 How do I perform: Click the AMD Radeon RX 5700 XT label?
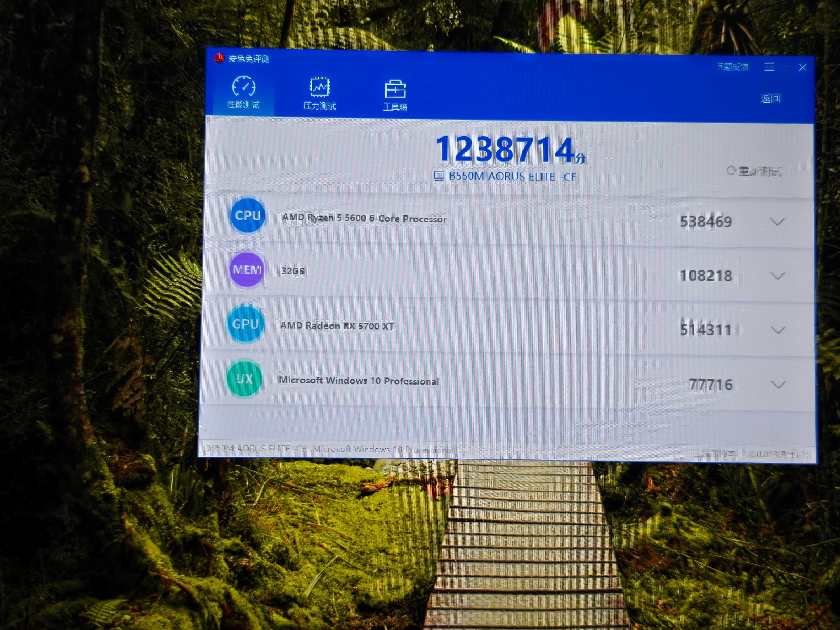(x=337, y=326)
